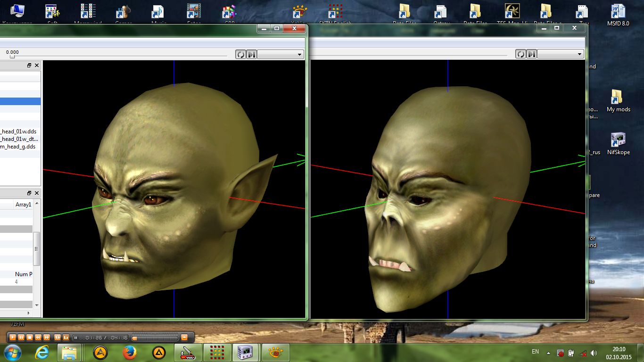This screenshot has width=644, height=362.
Task: Open the clock showing 20:10
Action: (619, 353)
